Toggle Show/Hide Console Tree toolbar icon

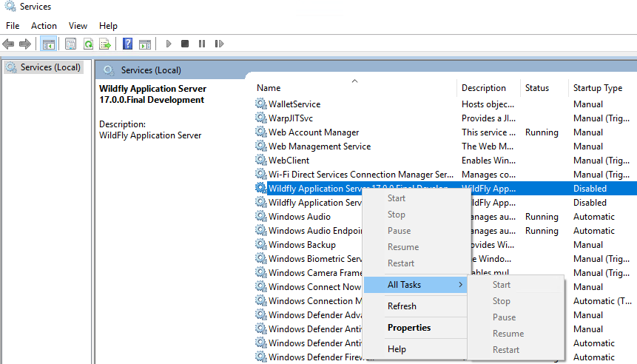(48, 44)
